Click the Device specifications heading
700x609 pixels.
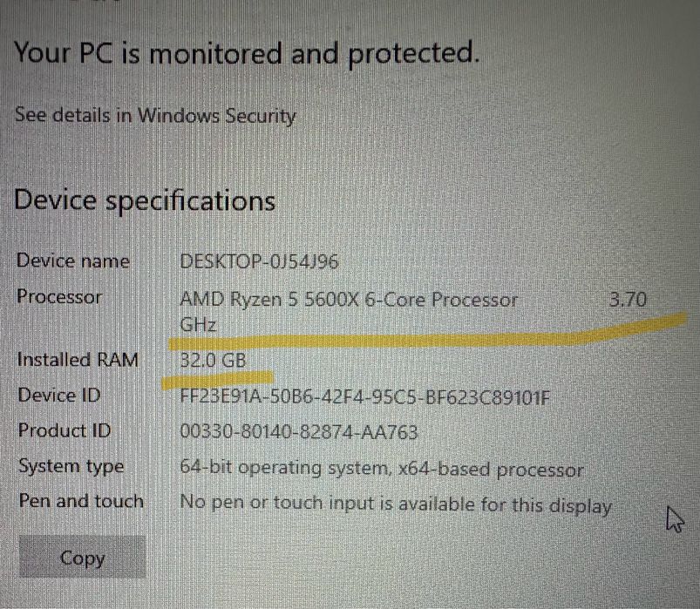pos(145,201)
